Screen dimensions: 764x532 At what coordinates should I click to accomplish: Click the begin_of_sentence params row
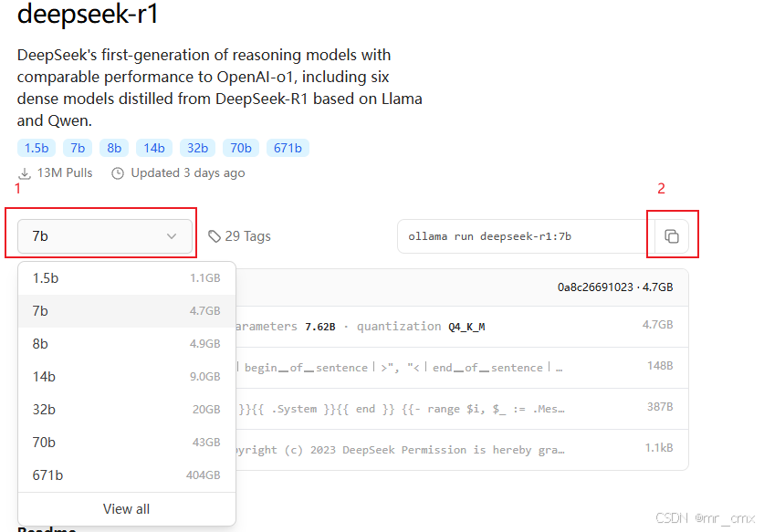coord(462,368)
